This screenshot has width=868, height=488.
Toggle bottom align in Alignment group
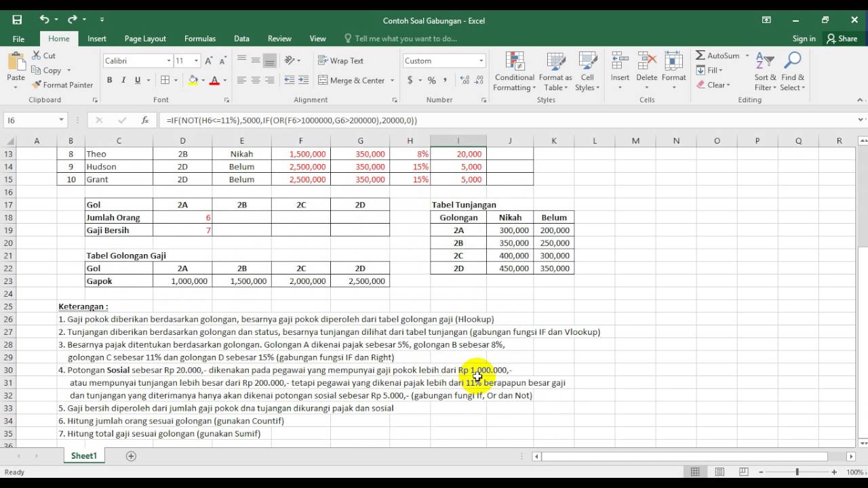tap(270, 60)
